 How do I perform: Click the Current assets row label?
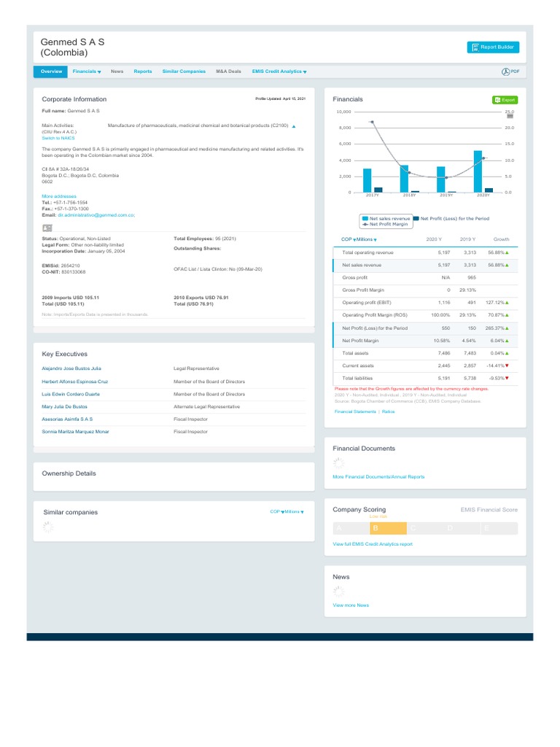pos(358,366)
